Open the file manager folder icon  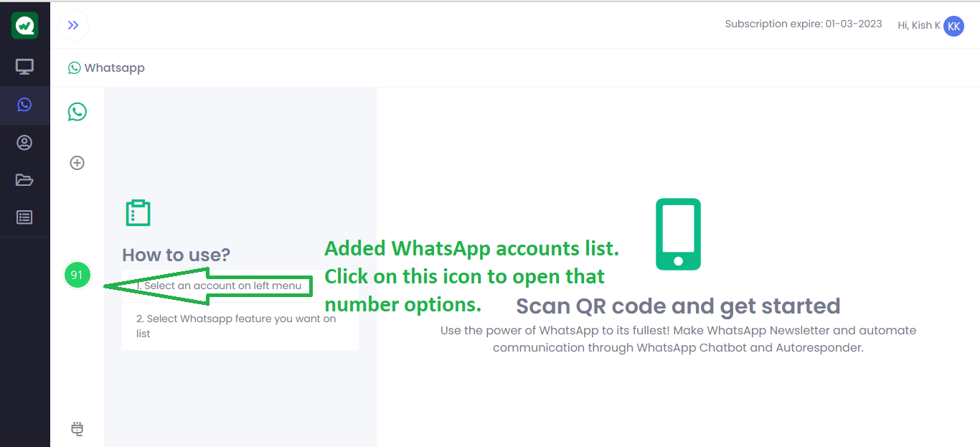click(x=24, y=179)
